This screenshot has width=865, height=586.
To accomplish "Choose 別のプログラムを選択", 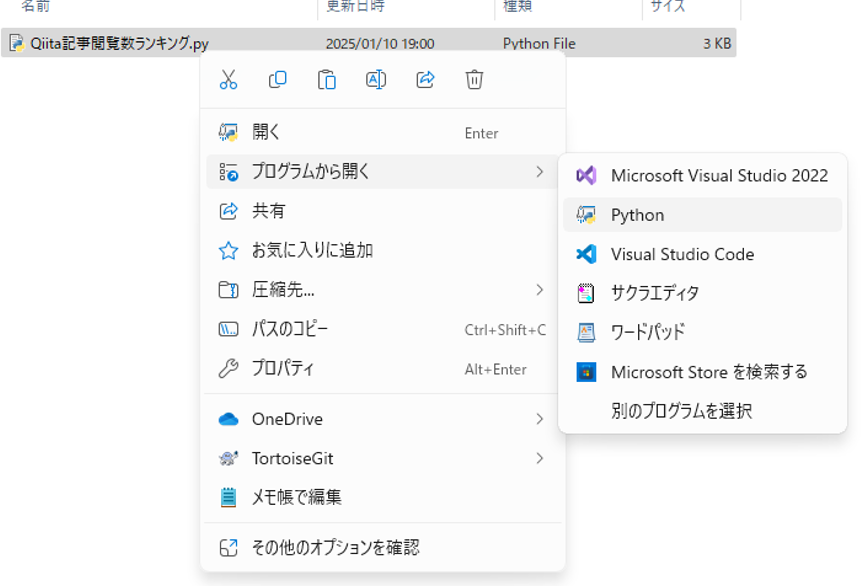I will point(702,411).
